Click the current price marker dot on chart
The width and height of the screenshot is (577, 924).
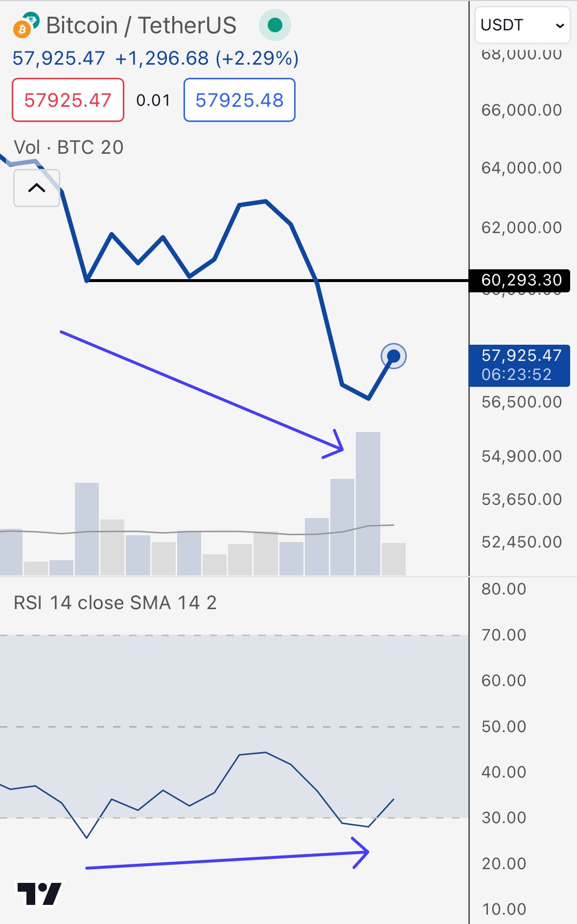click(x=393, y=356)
